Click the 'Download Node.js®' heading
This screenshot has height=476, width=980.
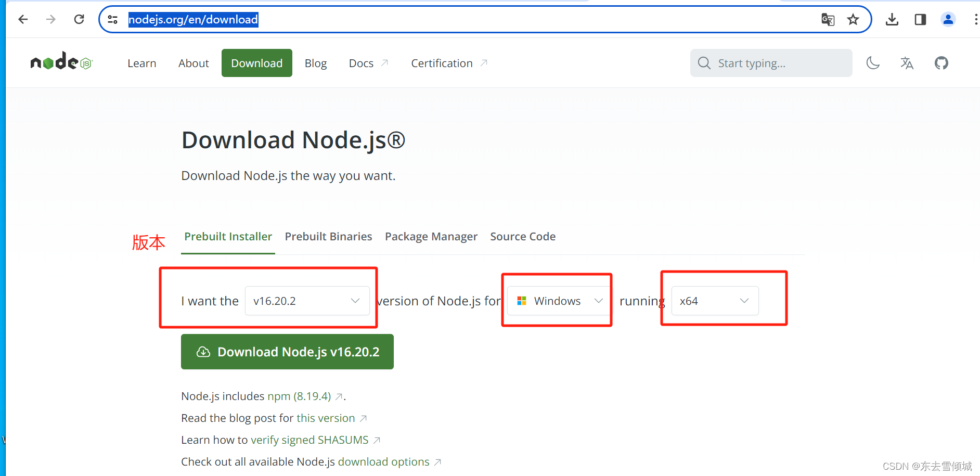tap(293, 140)
